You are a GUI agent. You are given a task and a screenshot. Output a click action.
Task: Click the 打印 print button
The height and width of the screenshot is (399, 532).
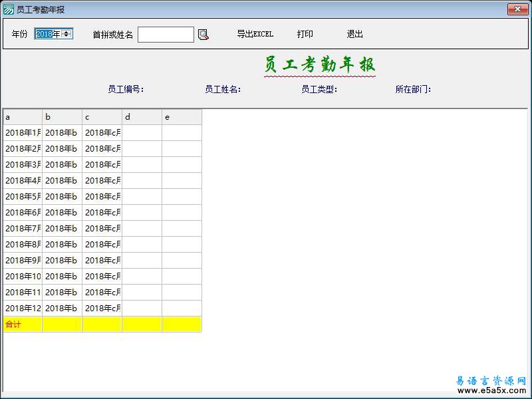click(x=305, y=34)
